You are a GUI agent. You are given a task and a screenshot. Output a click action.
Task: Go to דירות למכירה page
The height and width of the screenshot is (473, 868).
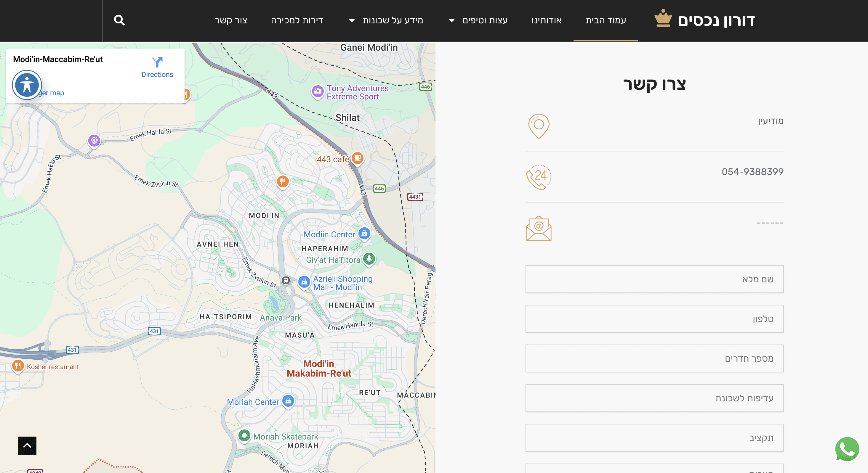tap(297, 20)
